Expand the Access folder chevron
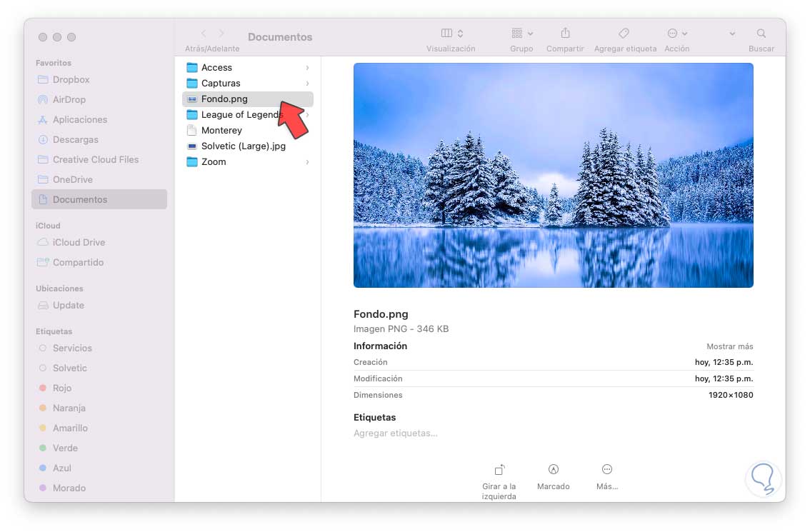 (307, 68)
